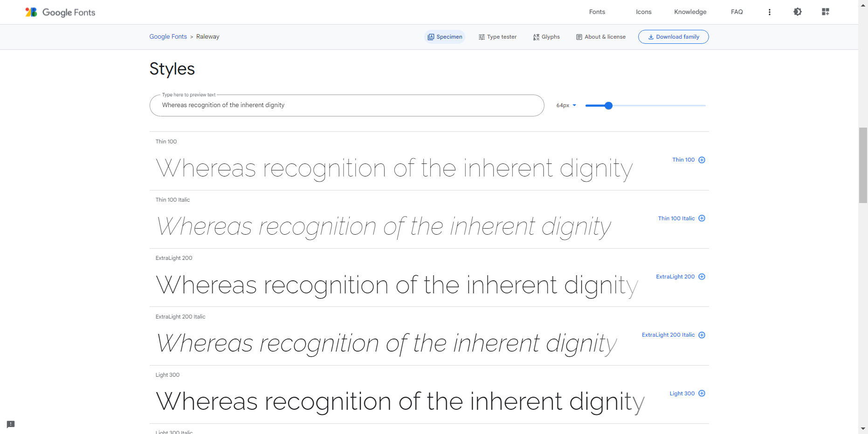Viewport: 868px width, 434px height.
Task: Click the font size slider handle
Action: click(x=608, y=106)
